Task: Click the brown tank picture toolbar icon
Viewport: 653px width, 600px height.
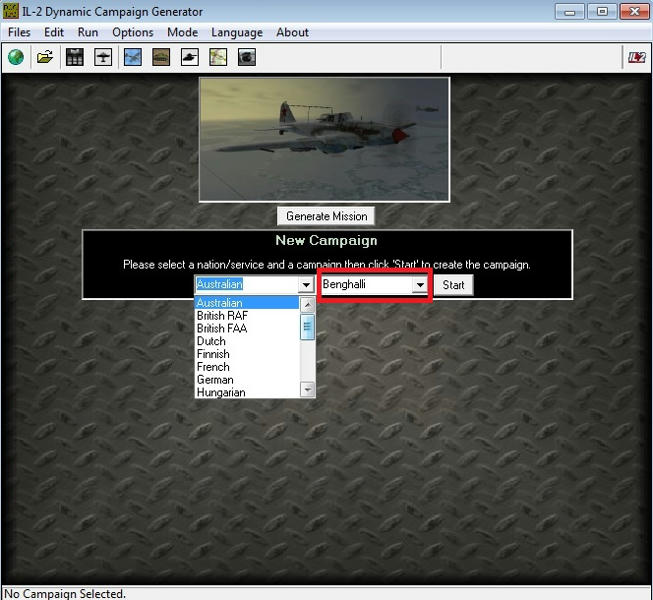Action: click(161, 57)
